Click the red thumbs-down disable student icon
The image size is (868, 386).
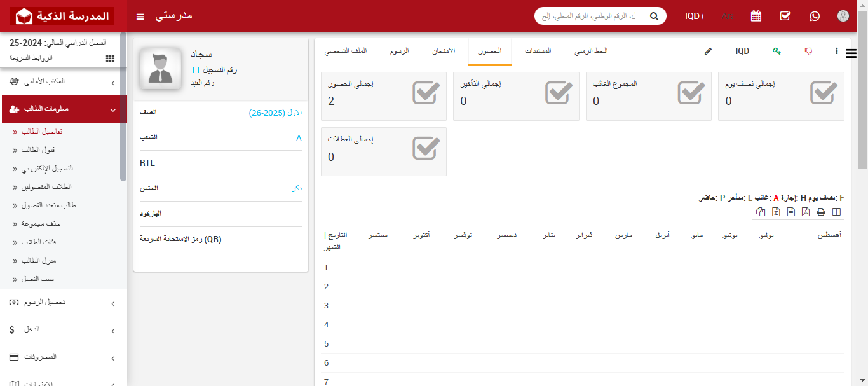(x=808, y=51)
